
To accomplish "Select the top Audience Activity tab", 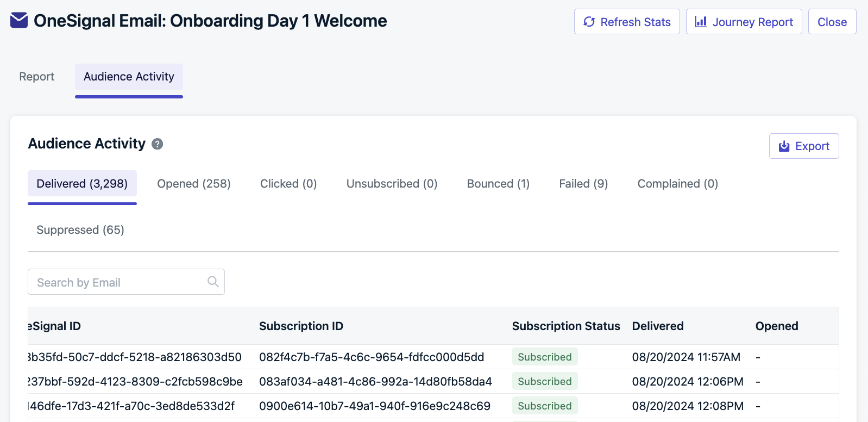I will [x=129, y=77].
